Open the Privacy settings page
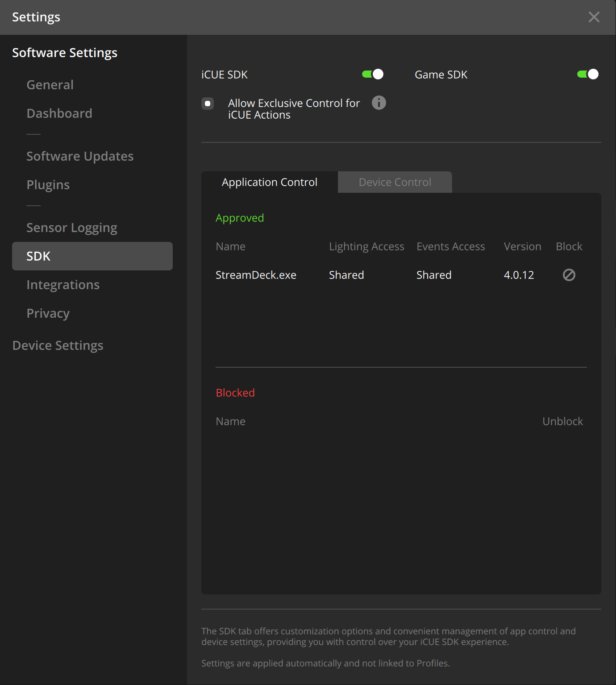This screenshot has width=616, height=685. [48, 313]
